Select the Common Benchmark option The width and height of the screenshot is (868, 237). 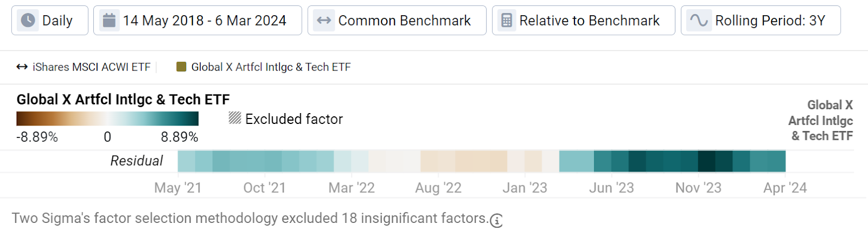[397, 21]
